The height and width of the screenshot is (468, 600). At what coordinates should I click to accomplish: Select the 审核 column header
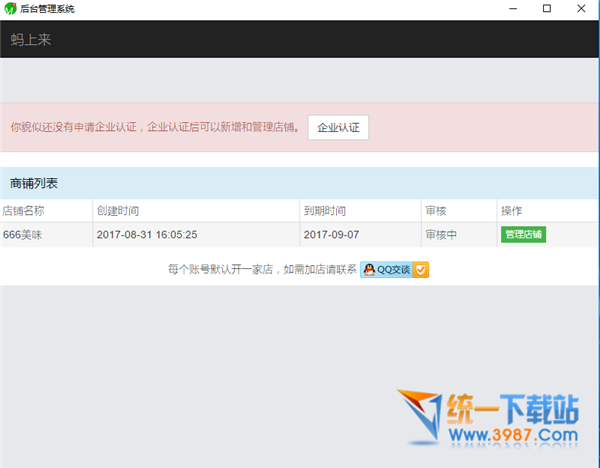click(x=436, y=211)
